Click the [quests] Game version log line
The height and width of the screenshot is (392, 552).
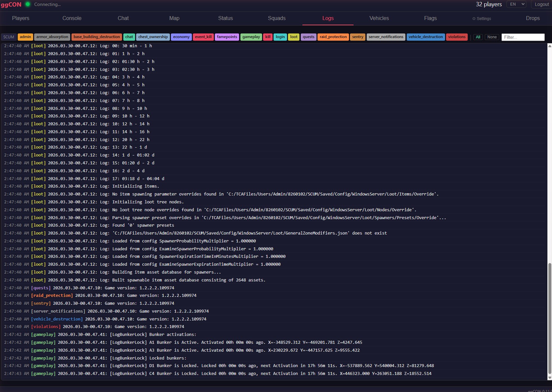pyautogui.click(x=274, y=288)
